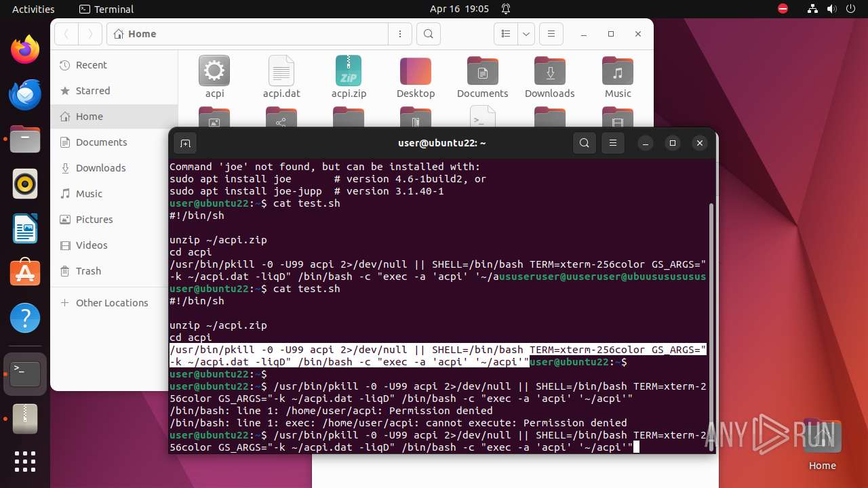Open the terminal hamburger menu

613,143
